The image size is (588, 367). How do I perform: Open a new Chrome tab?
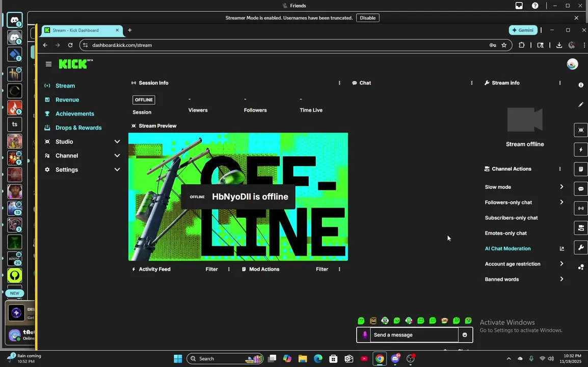click(x=130, y=30)
